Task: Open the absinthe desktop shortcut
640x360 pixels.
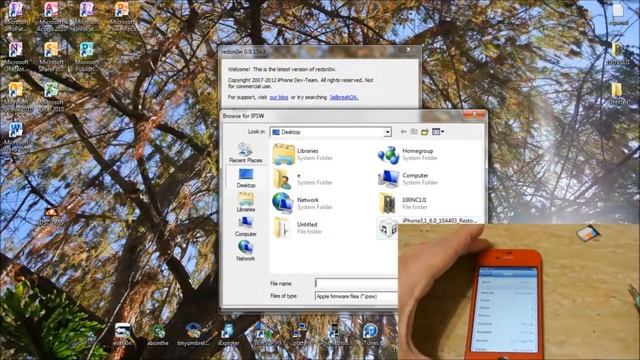Action: click(x=158, y=334)
